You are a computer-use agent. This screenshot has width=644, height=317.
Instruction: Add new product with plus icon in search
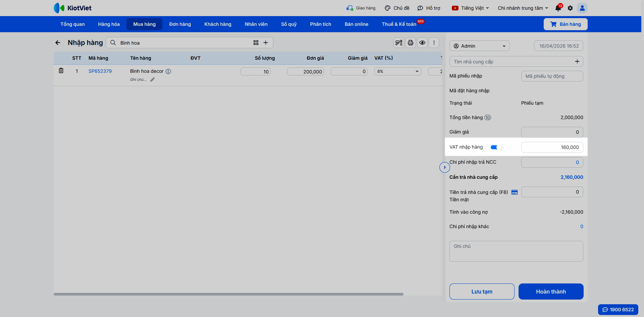(x=266, y=43)
